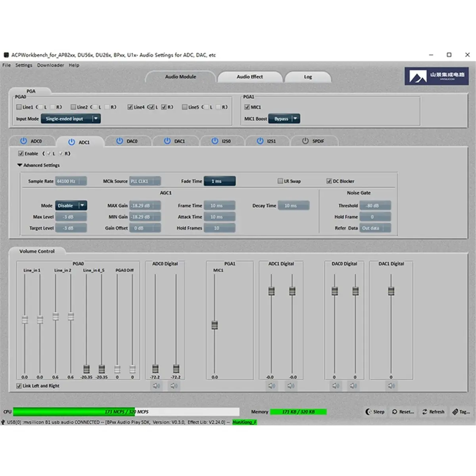
Task: Click the I2S0 tab power icon
Action: click(215, 141)
